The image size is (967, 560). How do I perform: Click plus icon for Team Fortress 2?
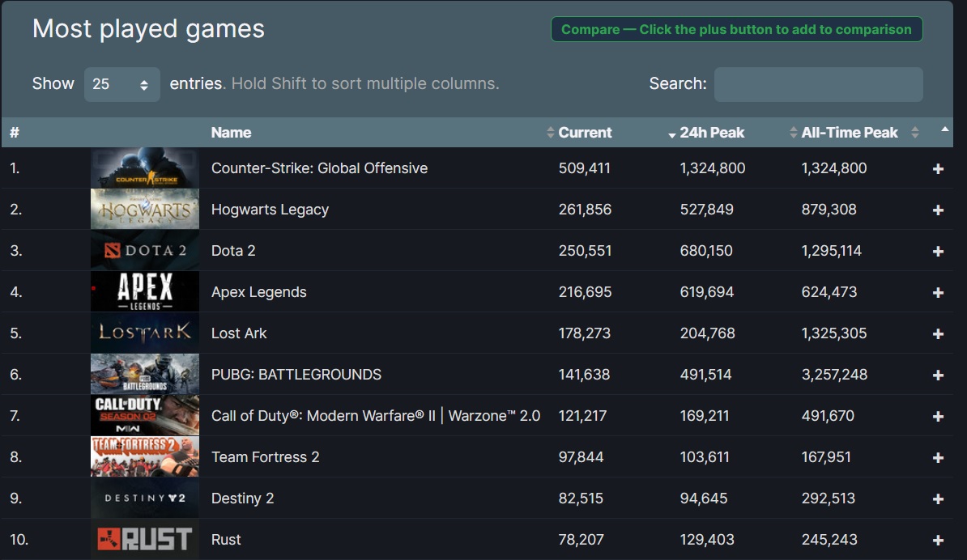pos(938,458)
